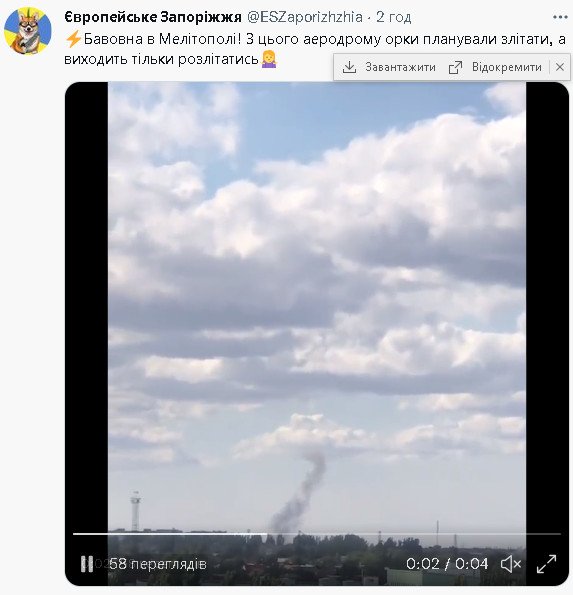Seek to the unplayed end of progress bar
The width and height of the screenshot is (573, 595).
(414, 534)
